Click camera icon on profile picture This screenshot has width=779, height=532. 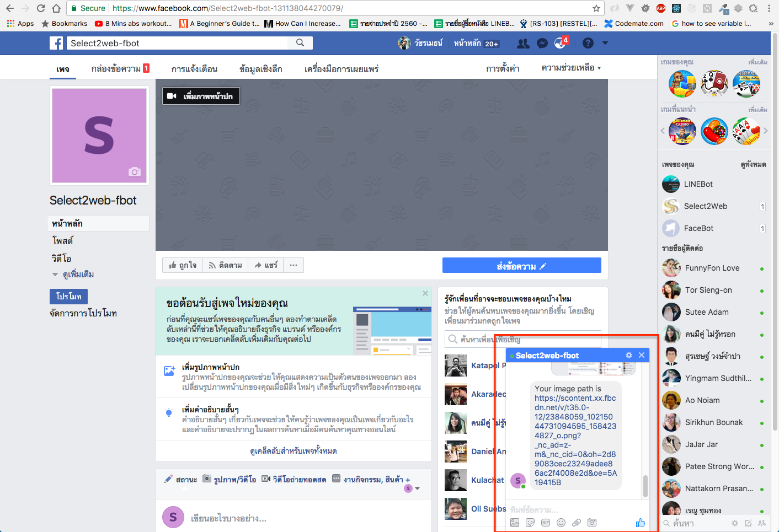tap(135, 172)
